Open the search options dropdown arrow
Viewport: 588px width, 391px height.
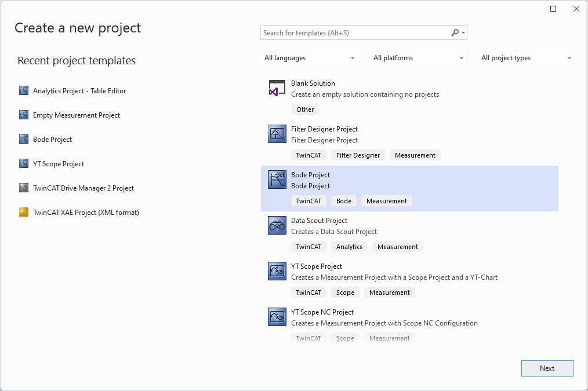click(463, 33)
